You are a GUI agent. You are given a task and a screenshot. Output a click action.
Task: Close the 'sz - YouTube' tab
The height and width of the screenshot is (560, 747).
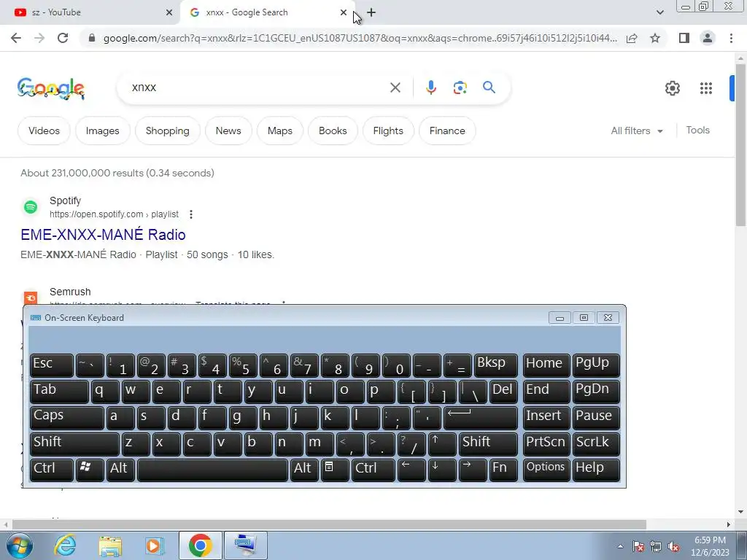tap(169, 12)
